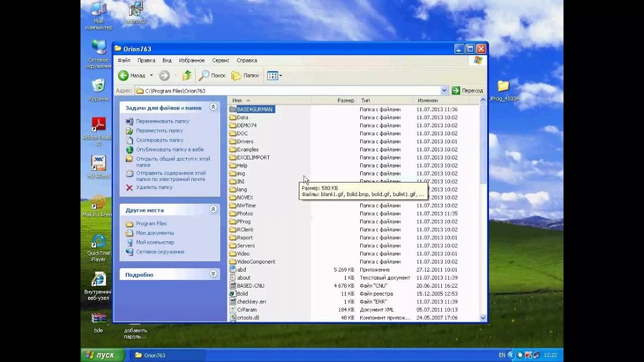The image size is (644, 362).
Task: Collapse the 'Другие места' panel
Action: coord(213,209)
